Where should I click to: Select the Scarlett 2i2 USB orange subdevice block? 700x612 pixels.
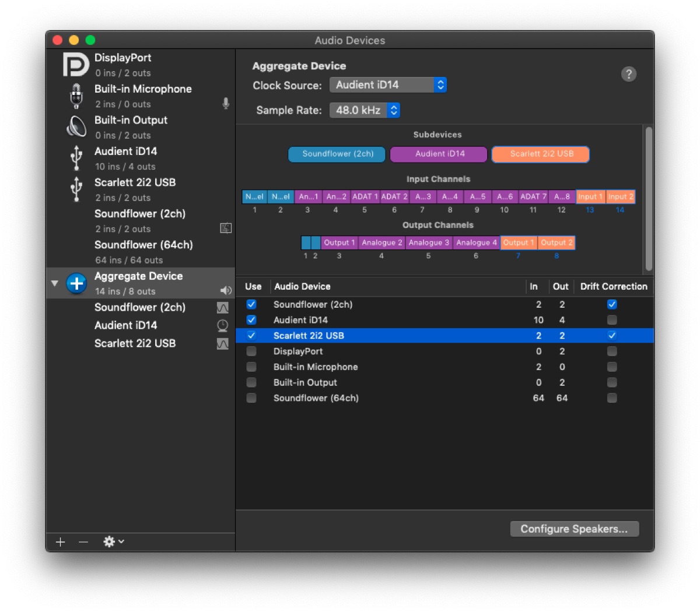[541, 154]
